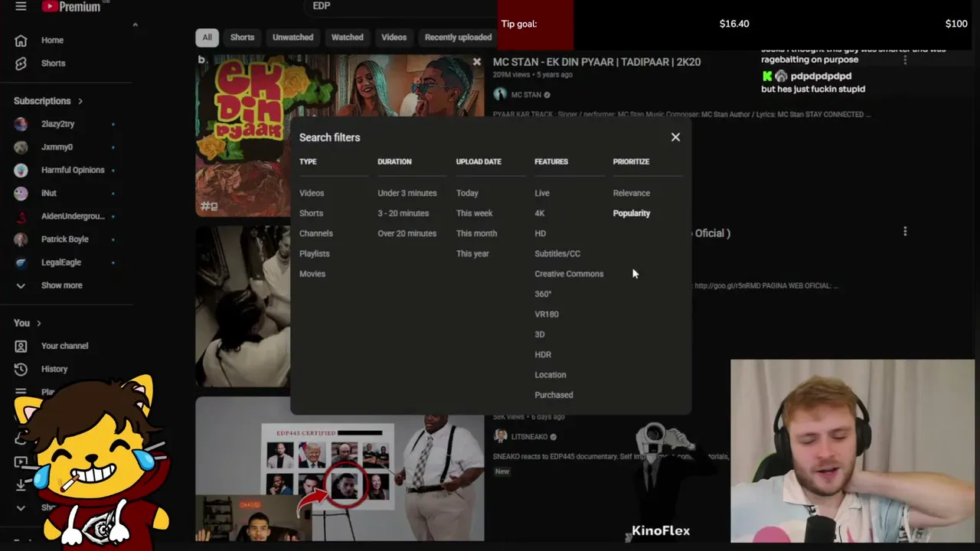Click the MC STAN channel avatar
This screenshot has height=551, width=980.
pyautogui.click(x=500, y=94)
